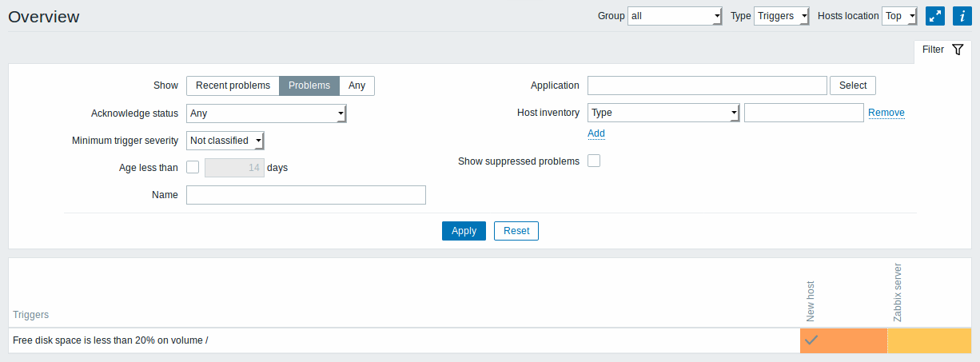Click the Apply button
Image resolution: width=980 pixels, height=362 pixels.
[464, 231]
